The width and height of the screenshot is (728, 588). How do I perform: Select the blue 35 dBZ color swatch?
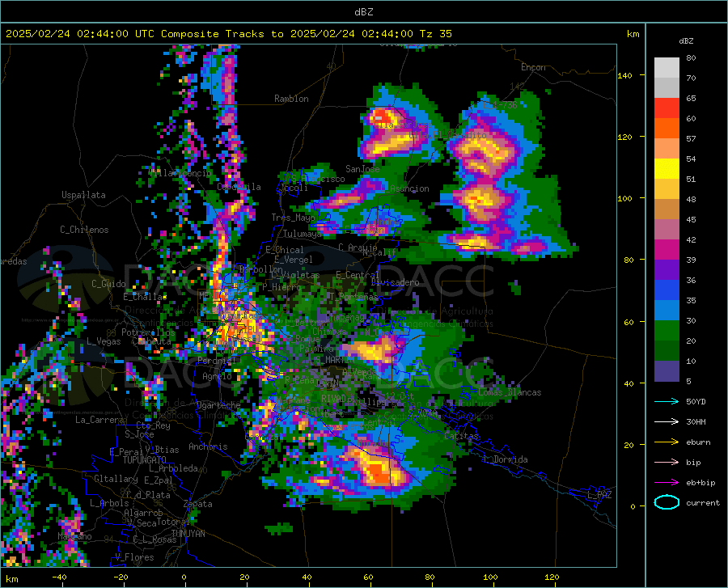(667, 290)
